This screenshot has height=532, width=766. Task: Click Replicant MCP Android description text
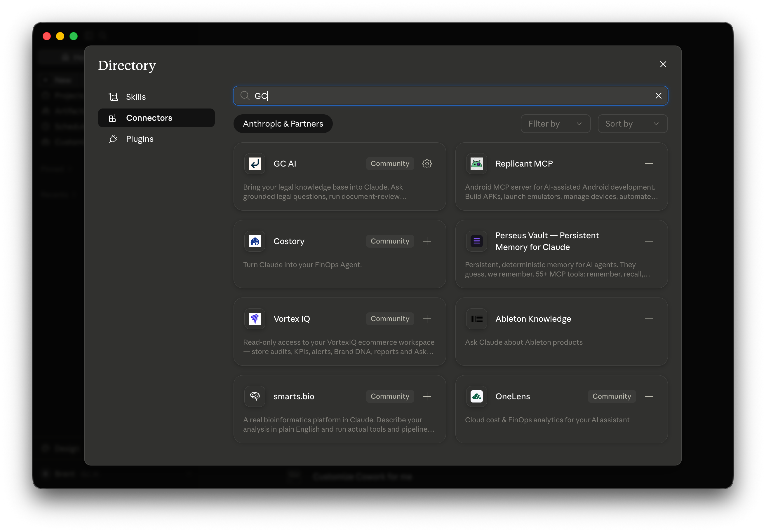click(561, 192)
